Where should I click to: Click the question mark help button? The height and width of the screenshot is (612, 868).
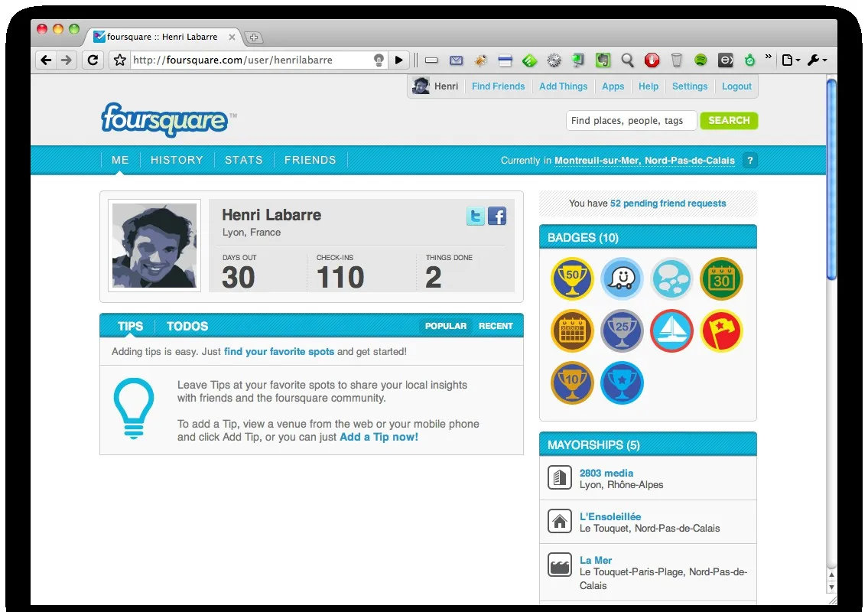[x=749, y=161]
